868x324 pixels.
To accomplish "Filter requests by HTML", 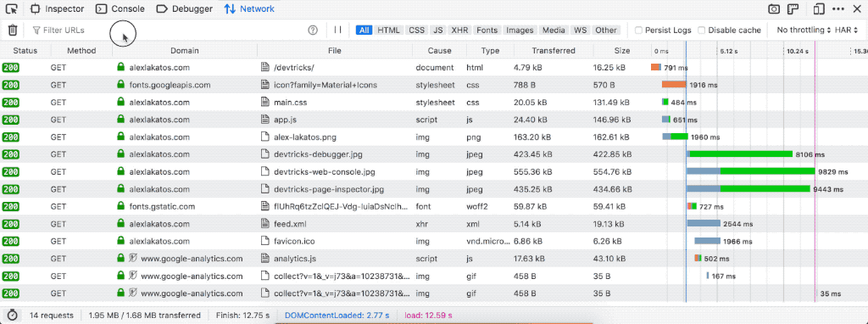I will (x=388, y=31).
